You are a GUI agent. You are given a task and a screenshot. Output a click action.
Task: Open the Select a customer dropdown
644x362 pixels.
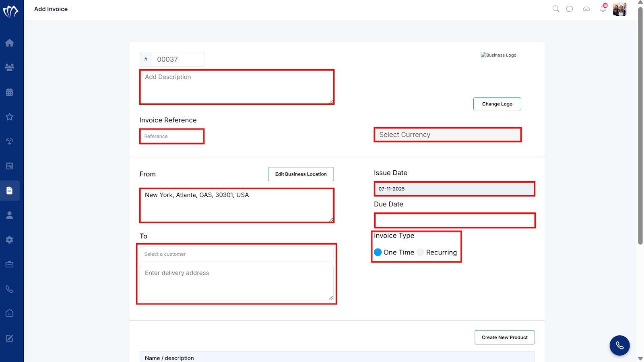point(237,254)
